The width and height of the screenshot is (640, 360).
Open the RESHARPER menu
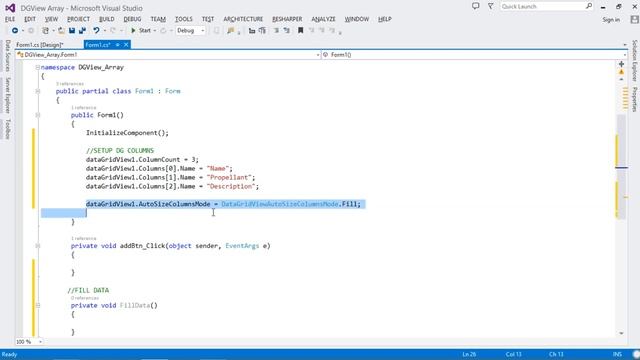click(287, 19)
